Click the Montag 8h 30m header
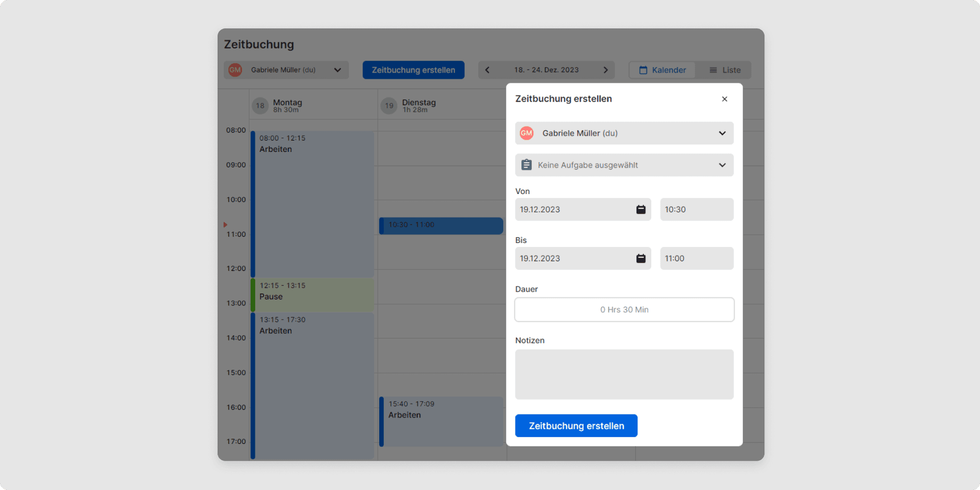980x490 pixels. tap(287, 106)
